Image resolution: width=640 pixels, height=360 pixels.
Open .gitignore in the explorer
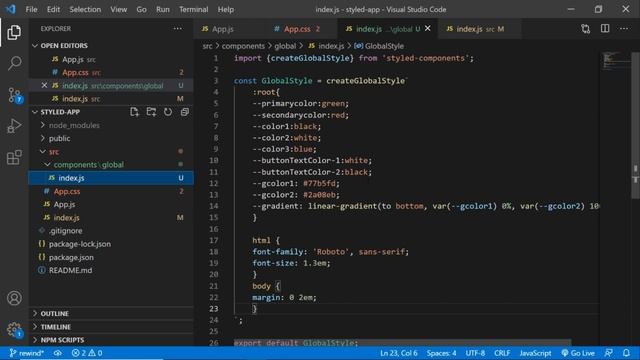click(65, 231)
